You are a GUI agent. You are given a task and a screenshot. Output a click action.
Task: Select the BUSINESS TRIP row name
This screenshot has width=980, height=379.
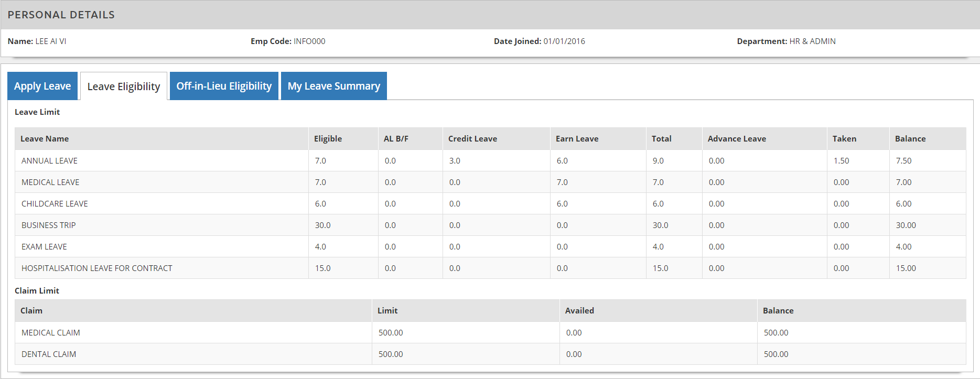click(49, 225)
